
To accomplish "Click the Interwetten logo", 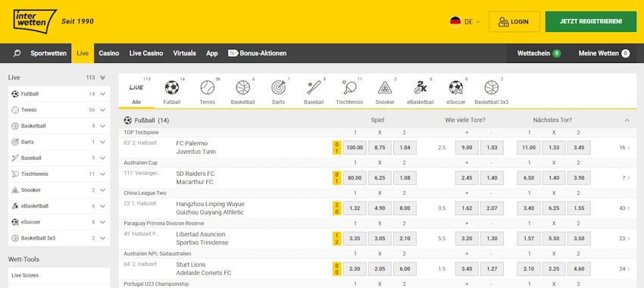I will (x=35, y=22).
